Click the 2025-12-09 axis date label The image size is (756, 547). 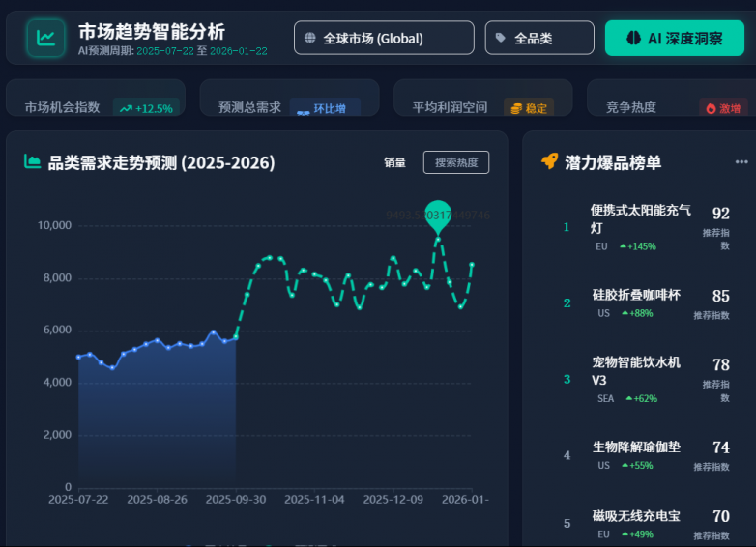coord(393,500)
